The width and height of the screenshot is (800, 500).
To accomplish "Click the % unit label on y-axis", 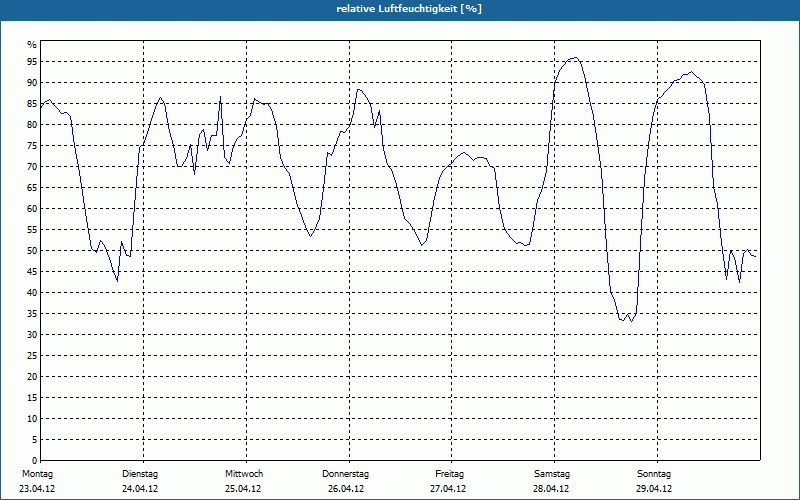I will [32, 45].
